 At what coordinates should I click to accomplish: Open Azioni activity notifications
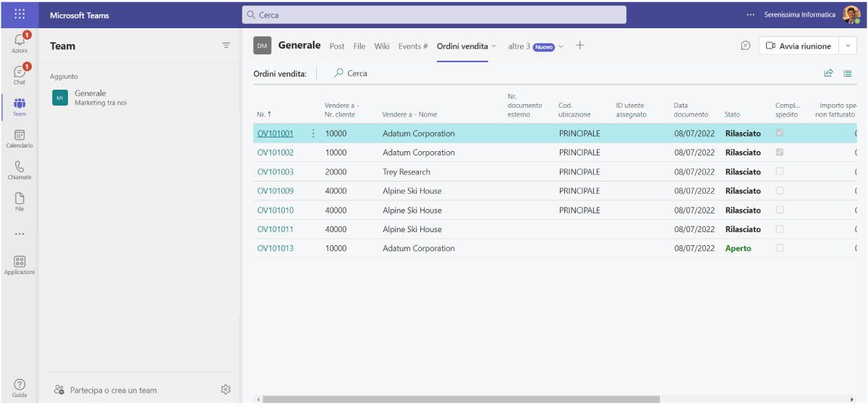(x=20, y=43)
